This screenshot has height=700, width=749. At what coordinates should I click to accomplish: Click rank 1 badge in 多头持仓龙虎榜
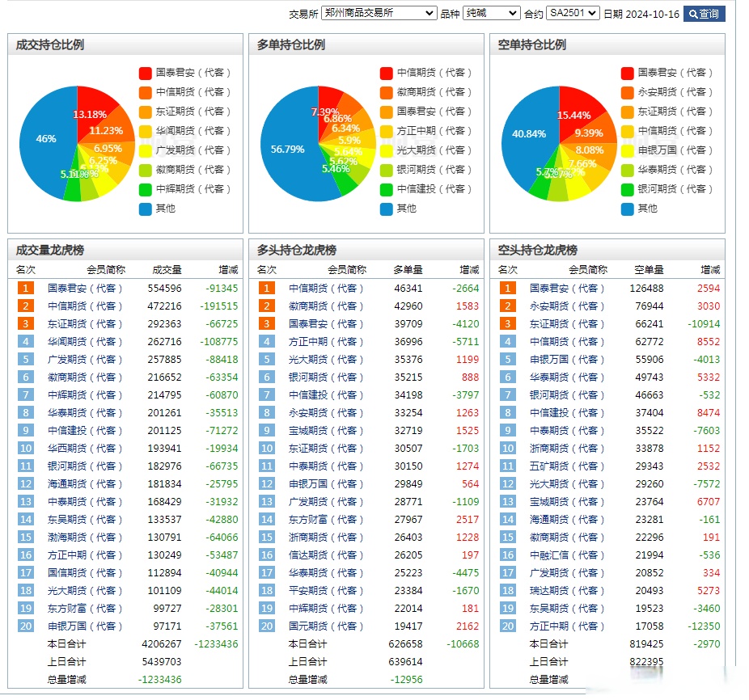coord(267,288)
